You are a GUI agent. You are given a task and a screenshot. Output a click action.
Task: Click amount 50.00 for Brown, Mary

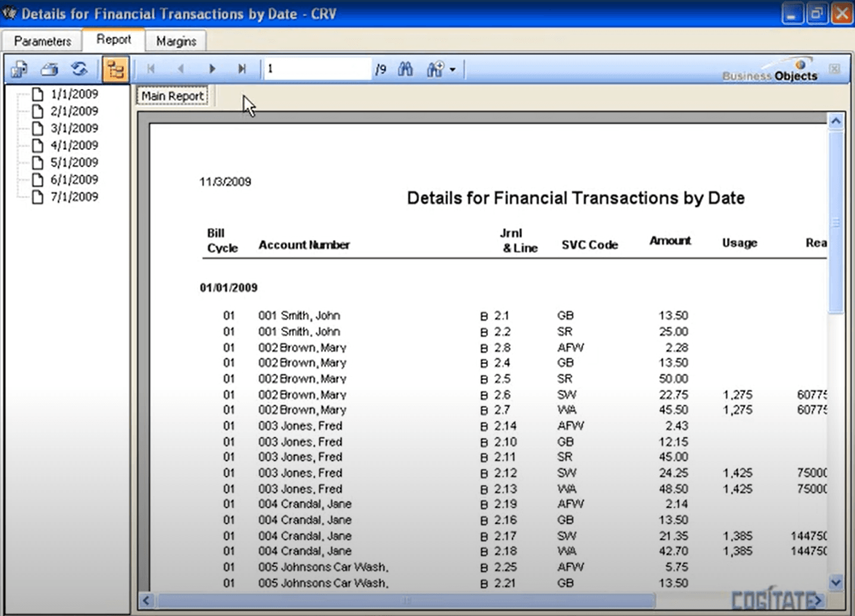tap(674, 379)
